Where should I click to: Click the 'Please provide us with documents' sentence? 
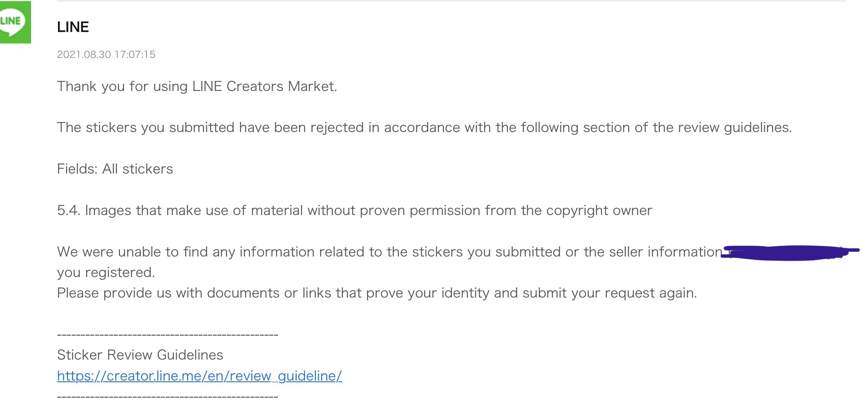377,293
